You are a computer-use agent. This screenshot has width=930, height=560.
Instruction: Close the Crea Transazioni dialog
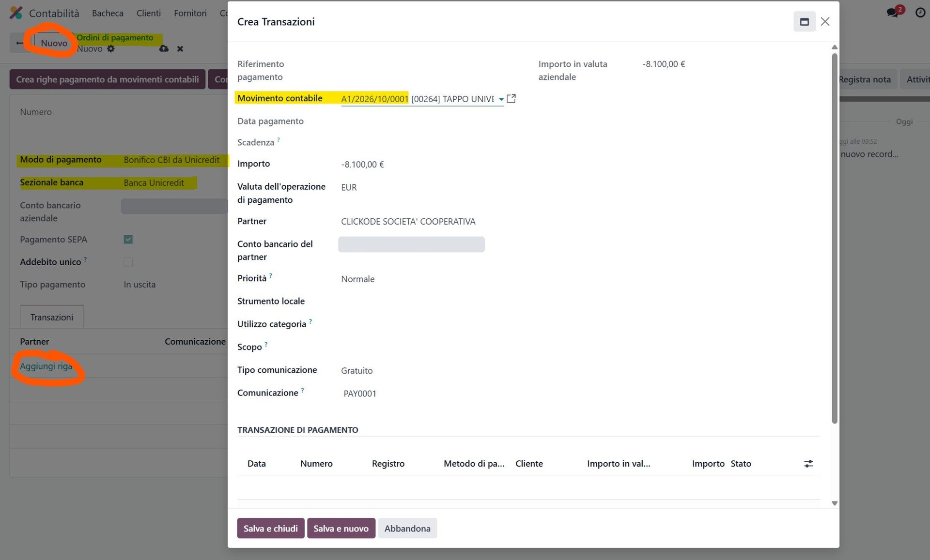pyautogui.click(x=825, y=22)
